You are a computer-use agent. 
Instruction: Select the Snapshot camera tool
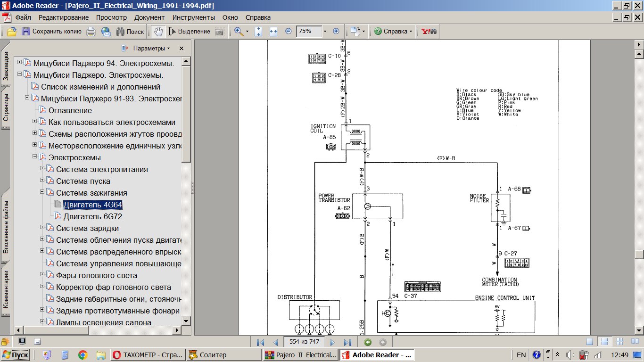[x=220, y=32]
